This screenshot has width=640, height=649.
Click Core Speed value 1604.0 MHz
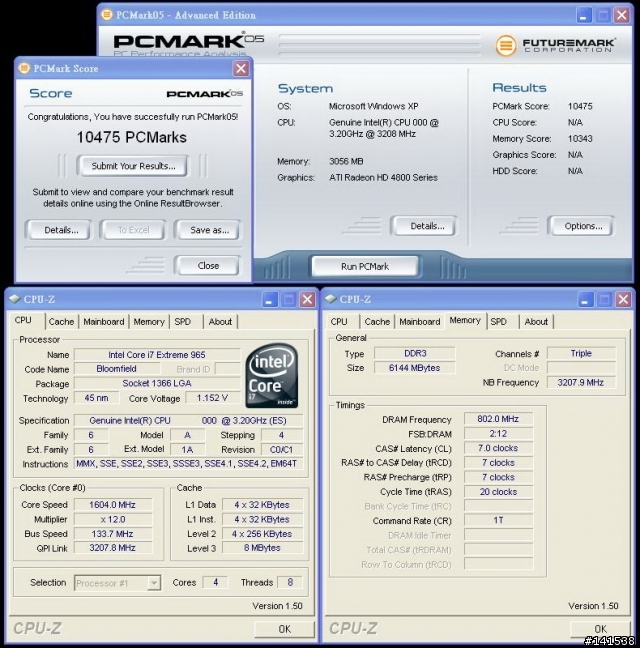point(112,505)
